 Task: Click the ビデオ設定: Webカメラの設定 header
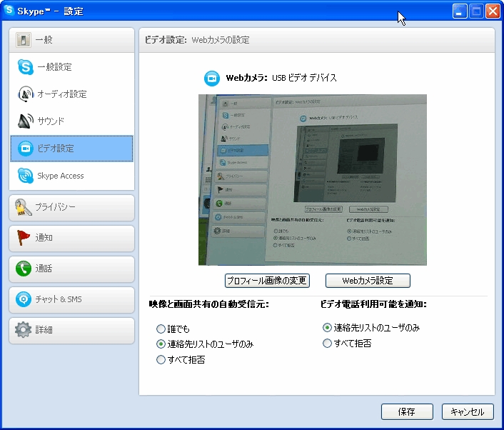[x=197, y=40]
